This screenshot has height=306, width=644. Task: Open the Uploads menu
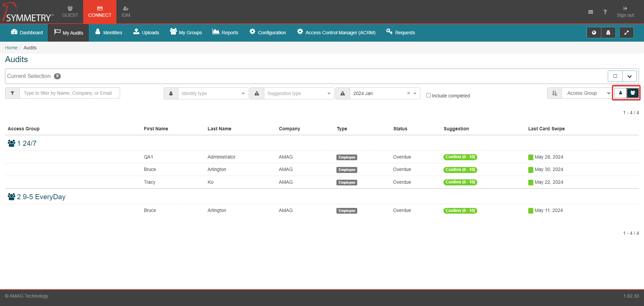pyautogui.click(x=146, y=33)
